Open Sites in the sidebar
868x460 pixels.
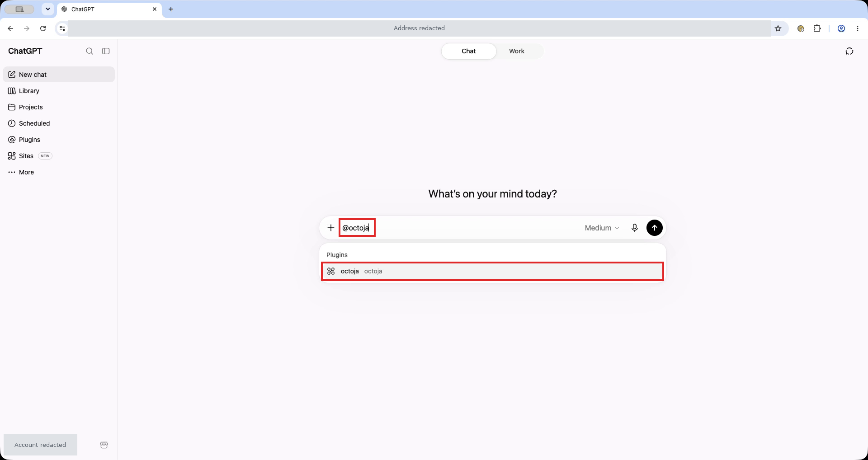tap(59, 156)
